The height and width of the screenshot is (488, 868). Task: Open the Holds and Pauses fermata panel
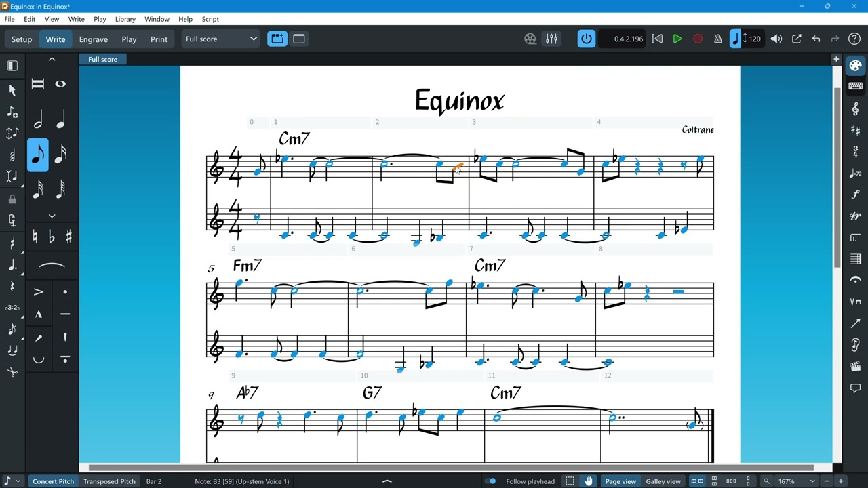point(855,281)
